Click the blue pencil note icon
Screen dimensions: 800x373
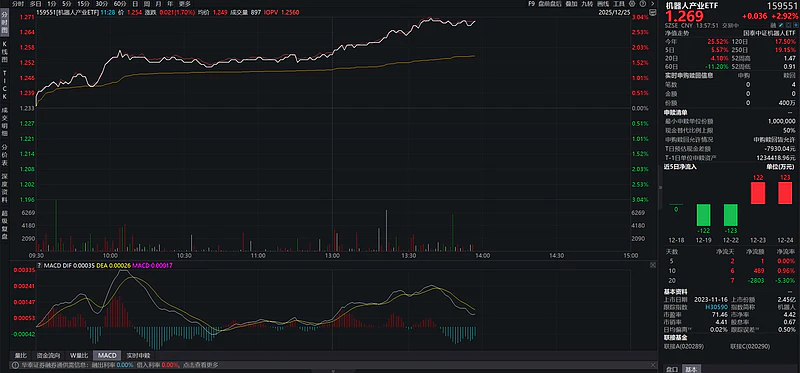[x=781, y=25]
